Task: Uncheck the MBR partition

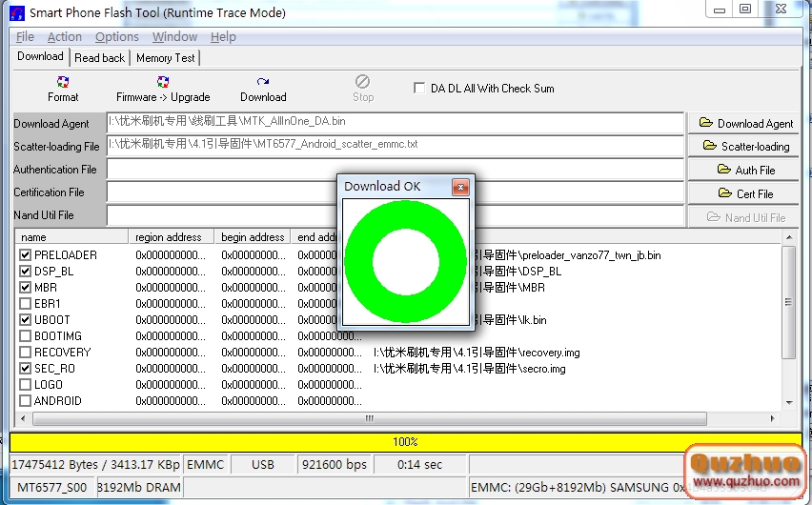Action: pyautogui.click(x=25, y=287)
